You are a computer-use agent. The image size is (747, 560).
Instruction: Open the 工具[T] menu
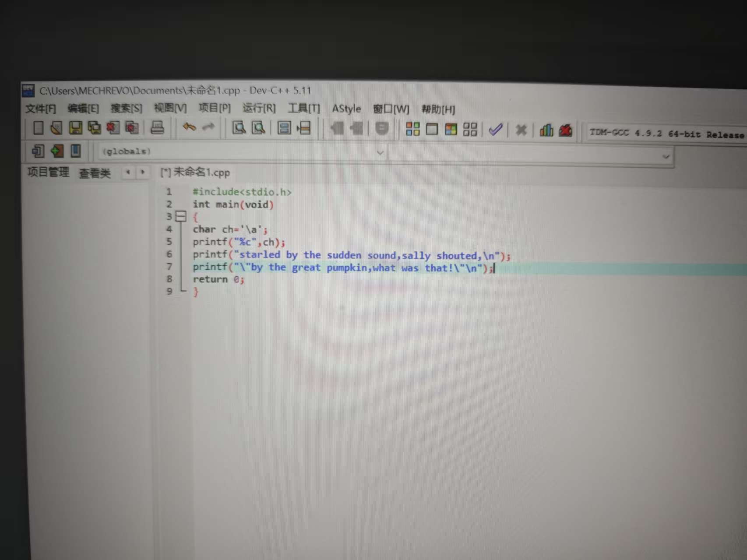click(304, 108)
